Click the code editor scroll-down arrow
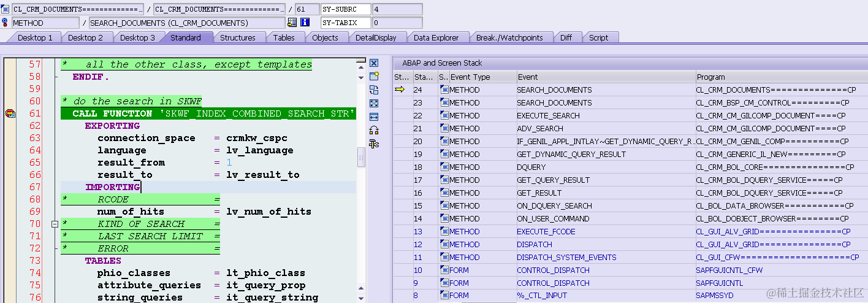 [x=362, y=298]
